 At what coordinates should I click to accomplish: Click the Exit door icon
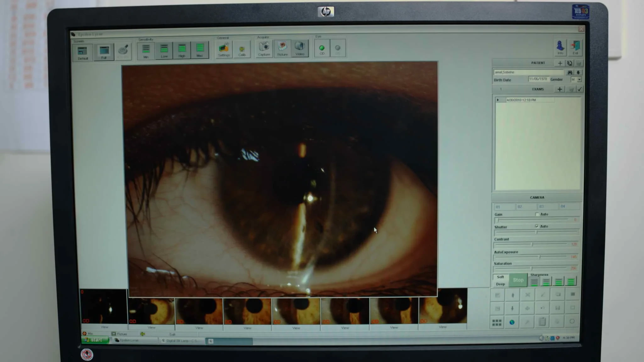(575, 47)
